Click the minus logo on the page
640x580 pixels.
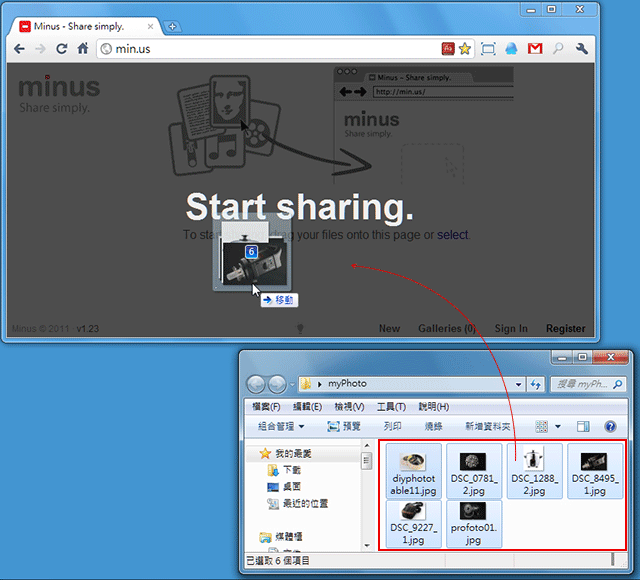pyautogui.click(x=59, y=87)
